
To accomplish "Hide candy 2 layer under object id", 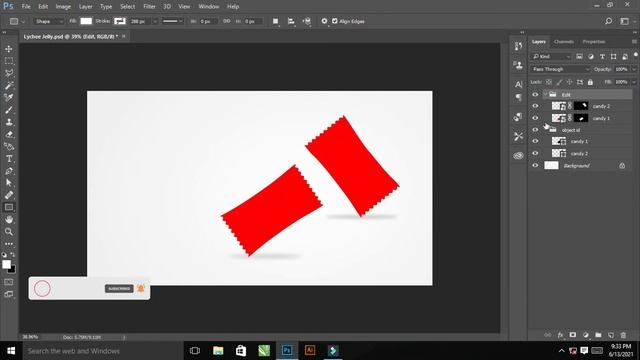I will click(535, 153).
